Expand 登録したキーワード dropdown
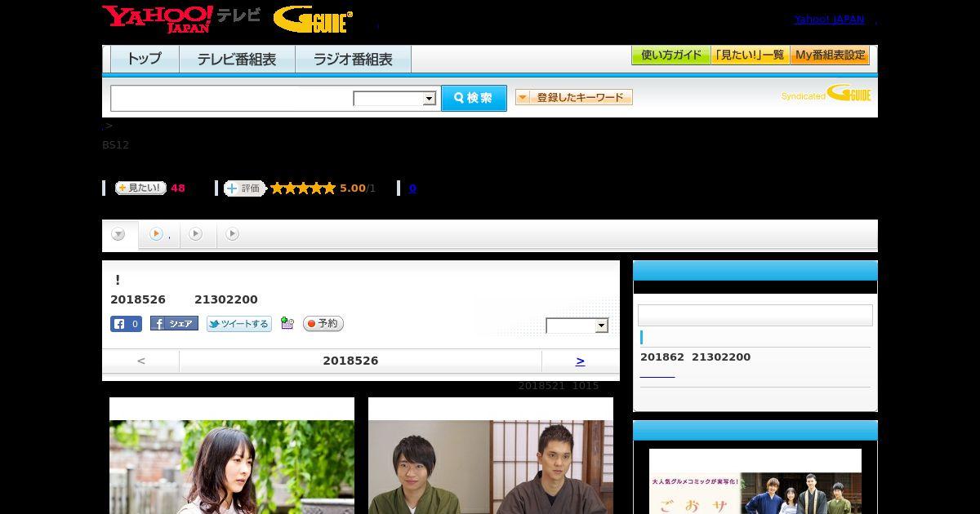Image resolution: width=980 pixels, height=514 pixels. (x=574, y=97)
